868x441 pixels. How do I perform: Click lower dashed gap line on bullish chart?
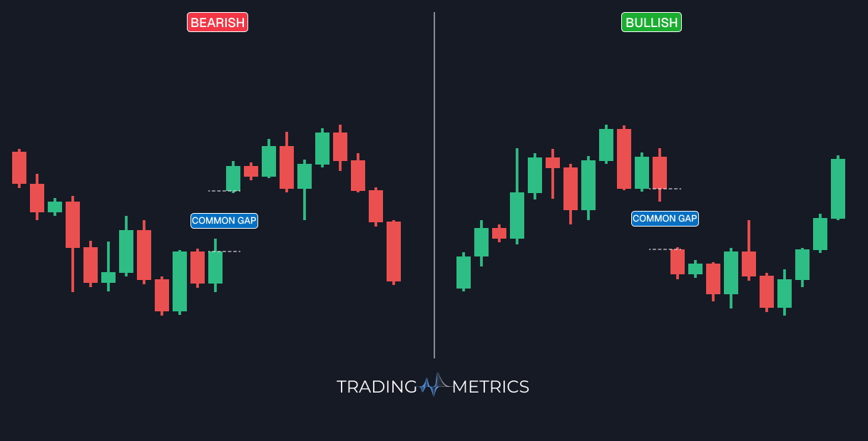click(658, 249)
